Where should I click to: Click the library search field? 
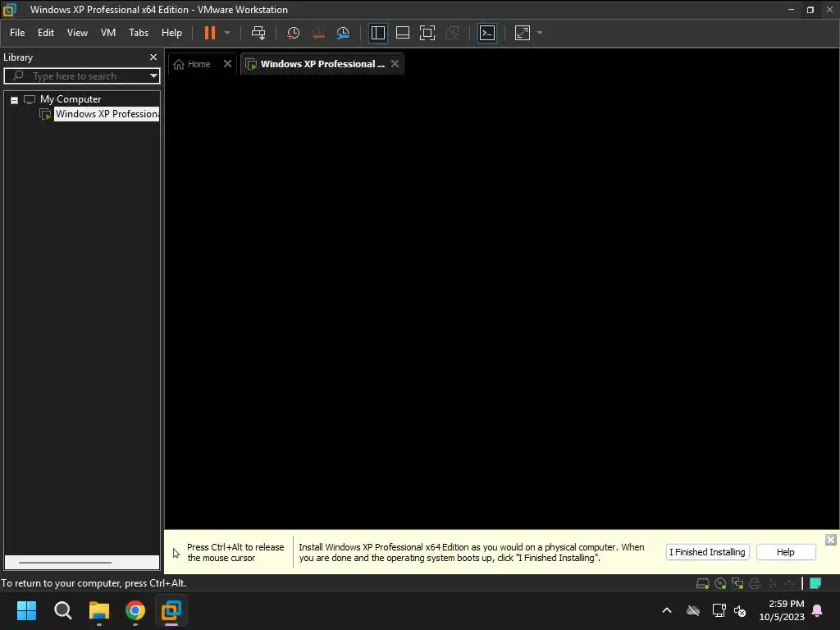pyautogui.click(x=80, y=76)
